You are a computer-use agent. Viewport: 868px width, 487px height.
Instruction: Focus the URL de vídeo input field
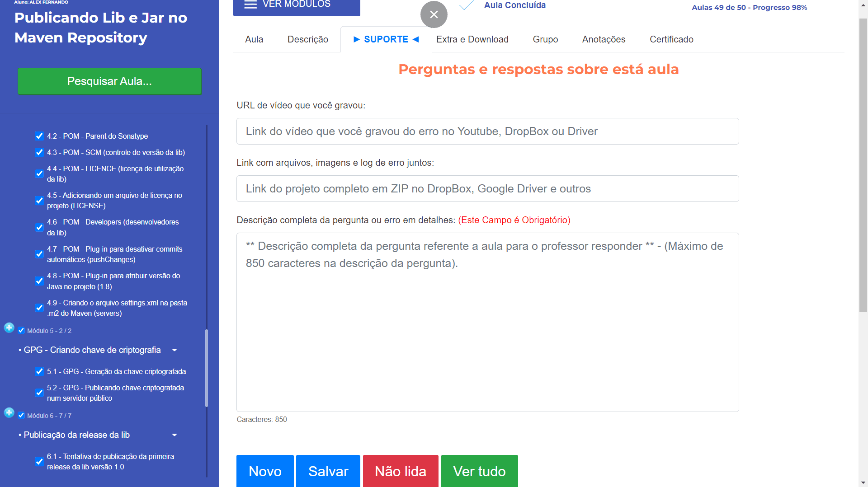click(x=487, y=131)
